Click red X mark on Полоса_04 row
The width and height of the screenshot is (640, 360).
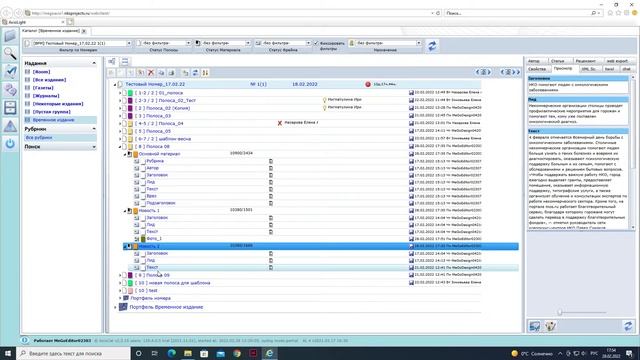pyautogui.click(x=280, y=123)
